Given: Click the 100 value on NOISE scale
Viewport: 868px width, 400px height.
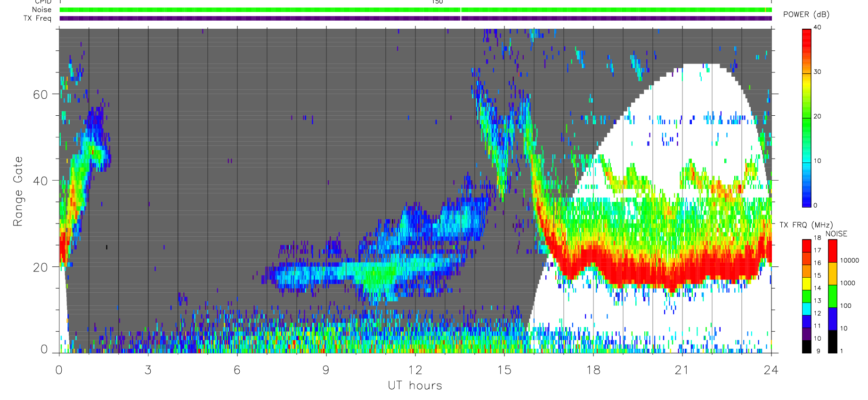Looking at the screenshot, I should (x=846, y=306).
